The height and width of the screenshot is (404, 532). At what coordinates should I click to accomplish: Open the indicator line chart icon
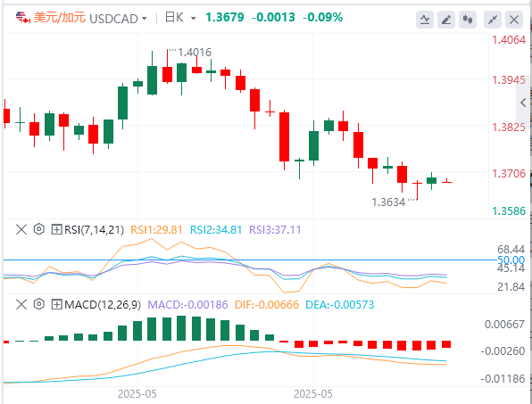pos(425,20)
